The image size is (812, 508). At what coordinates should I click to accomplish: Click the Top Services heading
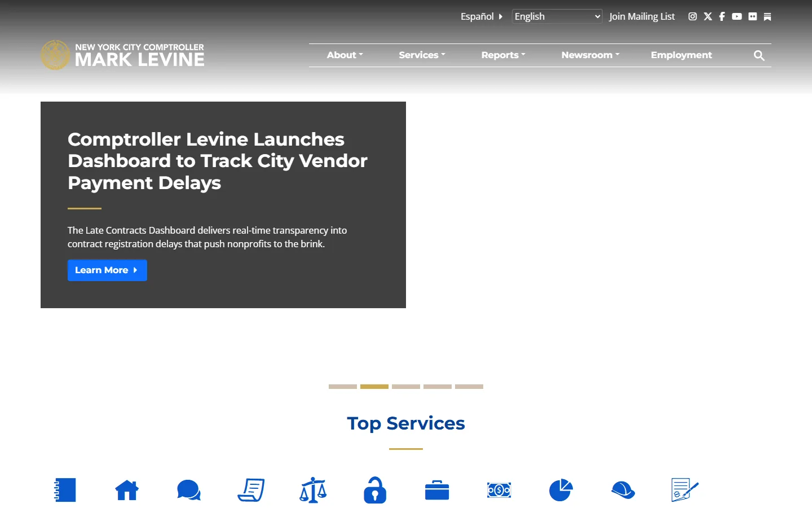click(406, 423)
